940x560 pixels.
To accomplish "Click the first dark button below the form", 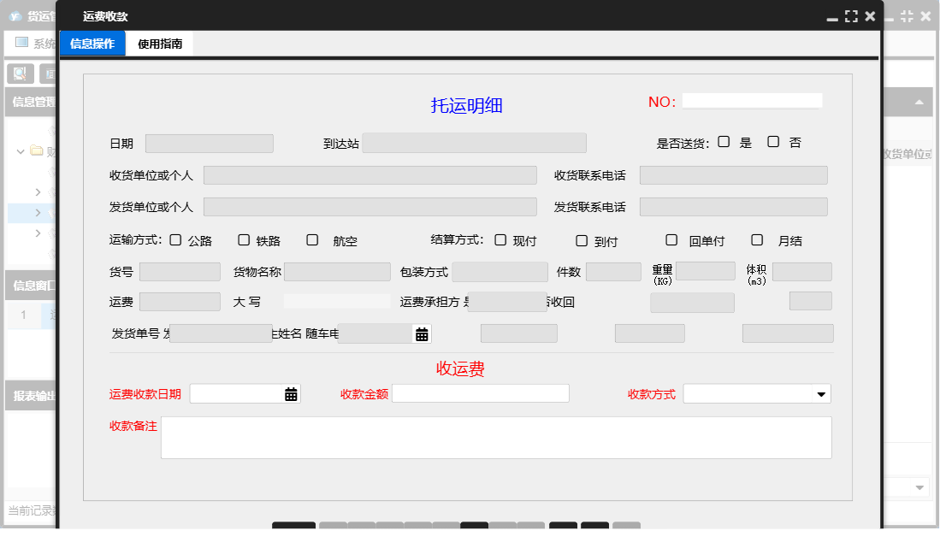I will 293,528.
